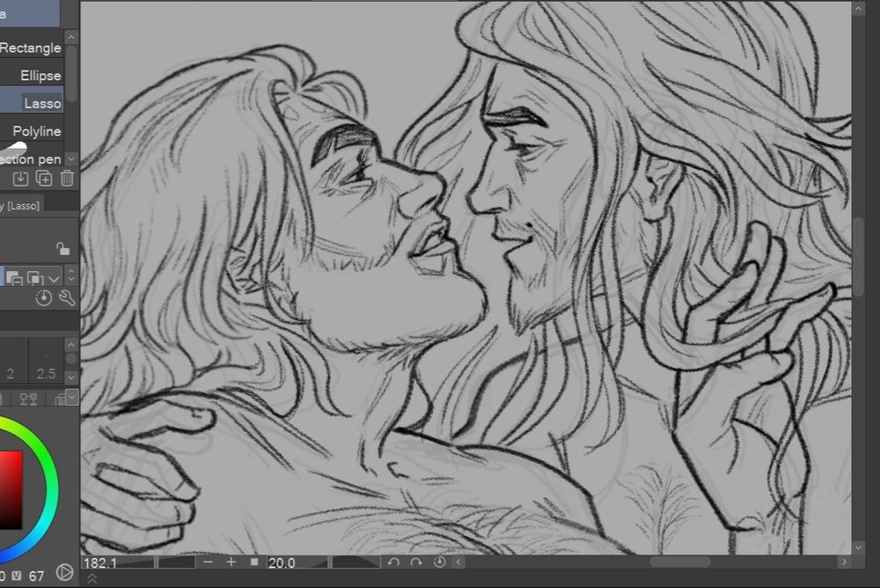The width and height of the screenshot is (880, 588).
Task: Select the Polyline selection sub tool
Action: pyautogui.click(x=32, y=131)
